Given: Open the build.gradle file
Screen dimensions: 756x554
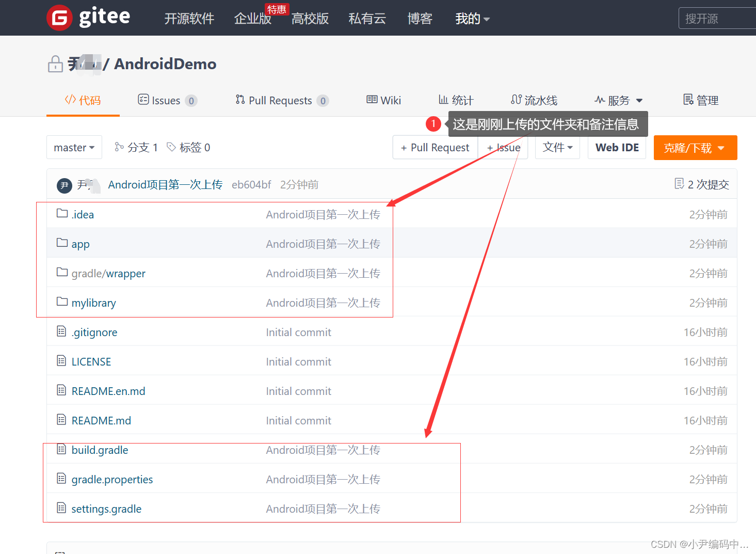Looking at the screenshot, I should click(x=100, y=450).
